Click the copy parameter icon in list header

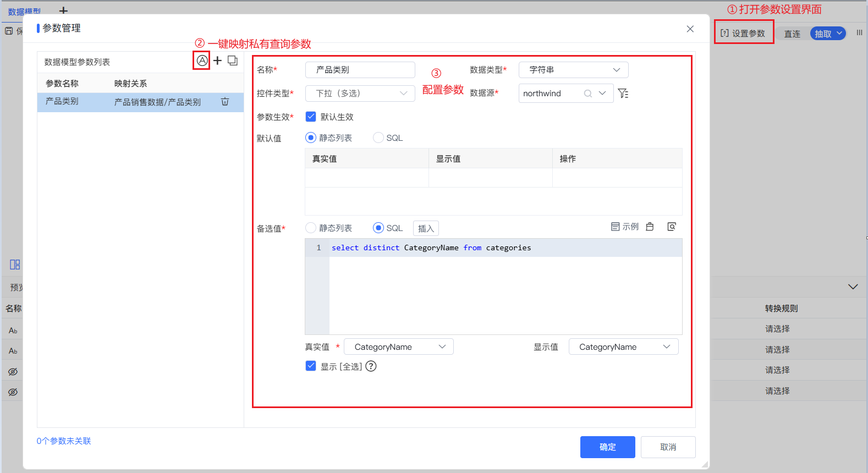click(x=233, y=61)
